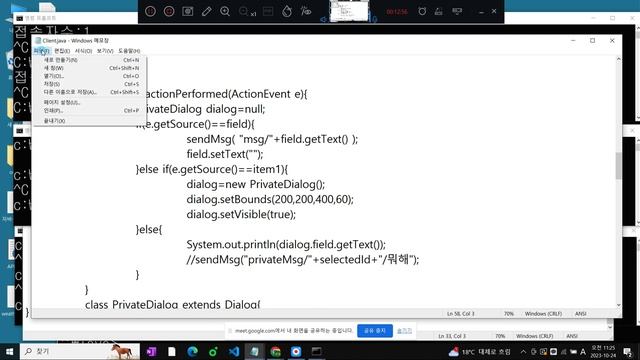Open the 보기(V) menu in Notepad
The image size is (640, 360).
[105, 51]
